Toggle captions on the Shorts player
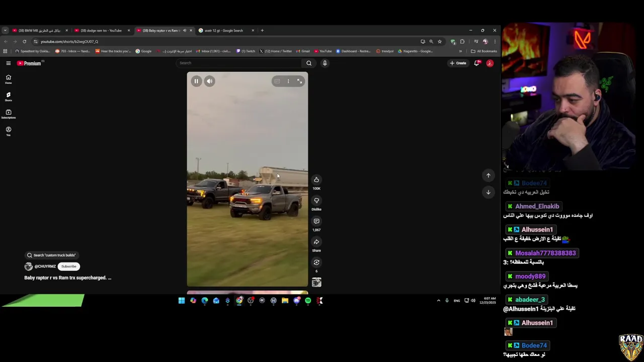Image resolution: width=644 pixels, height=362 pixels. (277, 81)
